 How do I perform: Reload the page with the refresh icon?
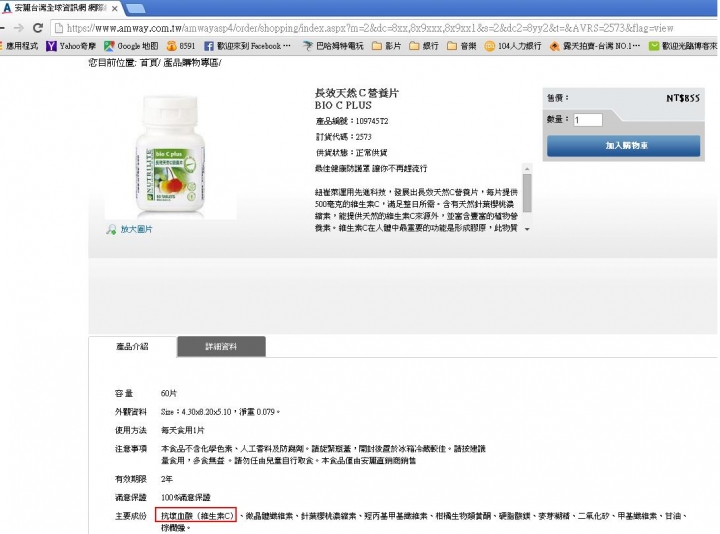click(x=38, y=28)
